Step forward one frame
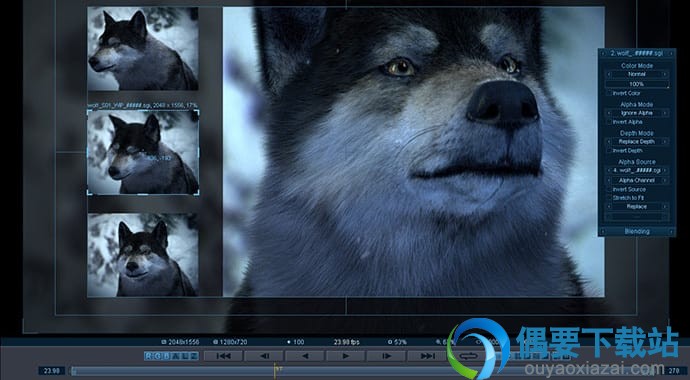 [x=386, y=356]
